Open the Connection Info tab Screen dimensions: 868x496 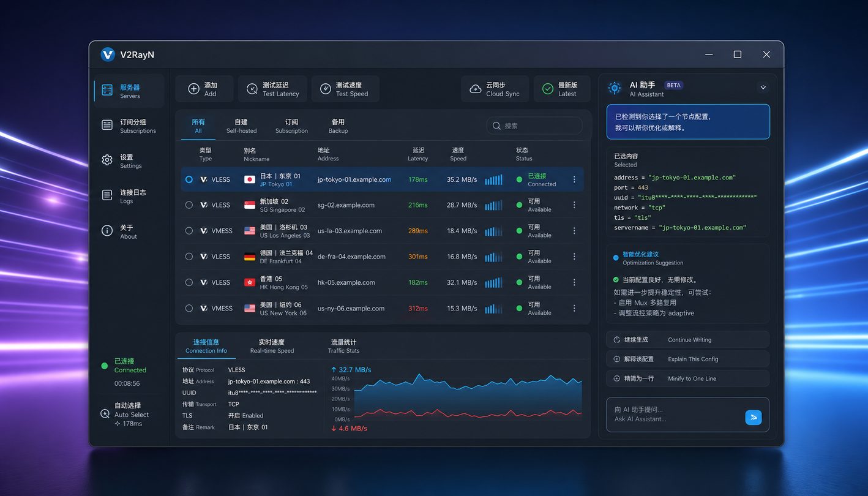click(206, 347)
